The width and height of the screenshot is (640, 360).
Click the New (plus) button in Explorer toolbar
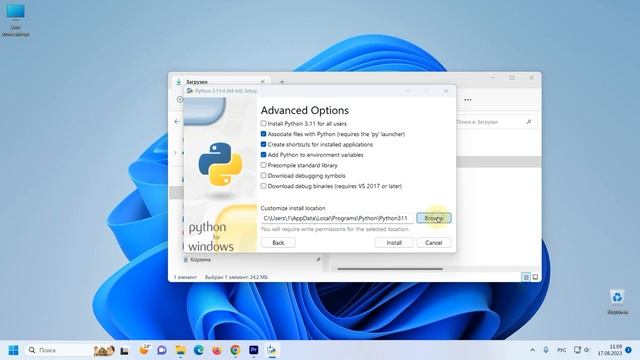180,99
